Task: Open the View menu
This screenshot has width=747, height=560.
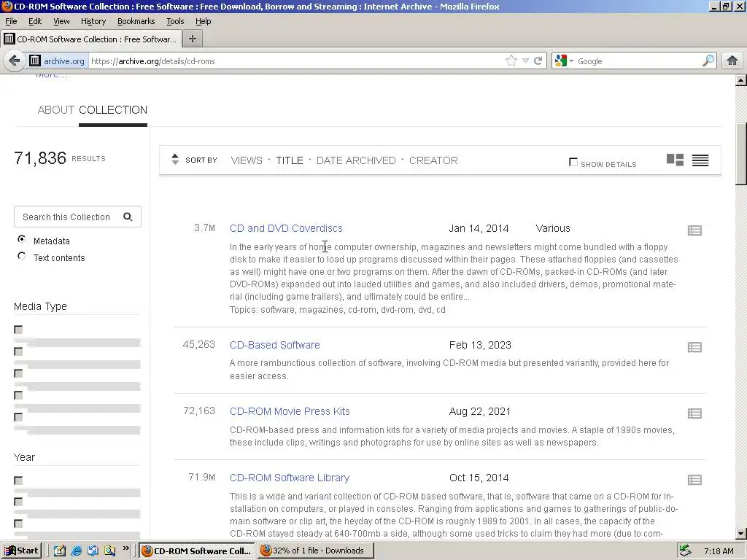Action: coord(61,21)
